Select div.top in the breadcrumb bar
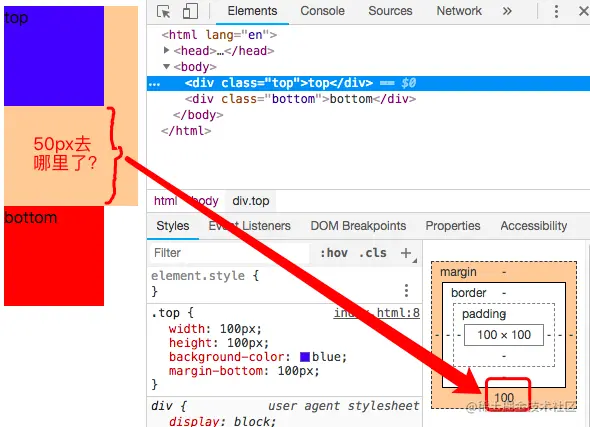 tap(251, 201)
